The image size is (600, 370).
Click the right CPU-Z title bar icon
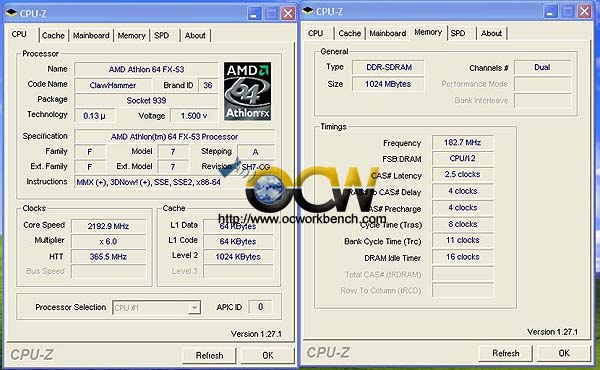[308, 12]
